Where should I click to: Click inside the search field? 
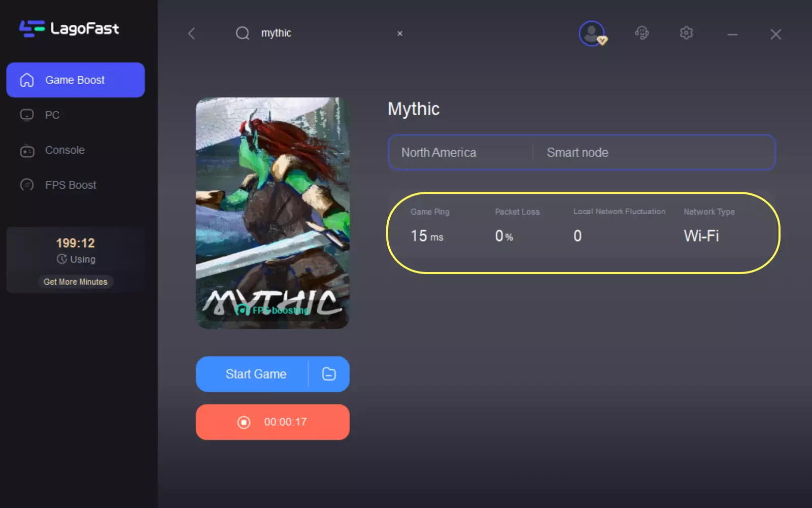tap(325, 33)
